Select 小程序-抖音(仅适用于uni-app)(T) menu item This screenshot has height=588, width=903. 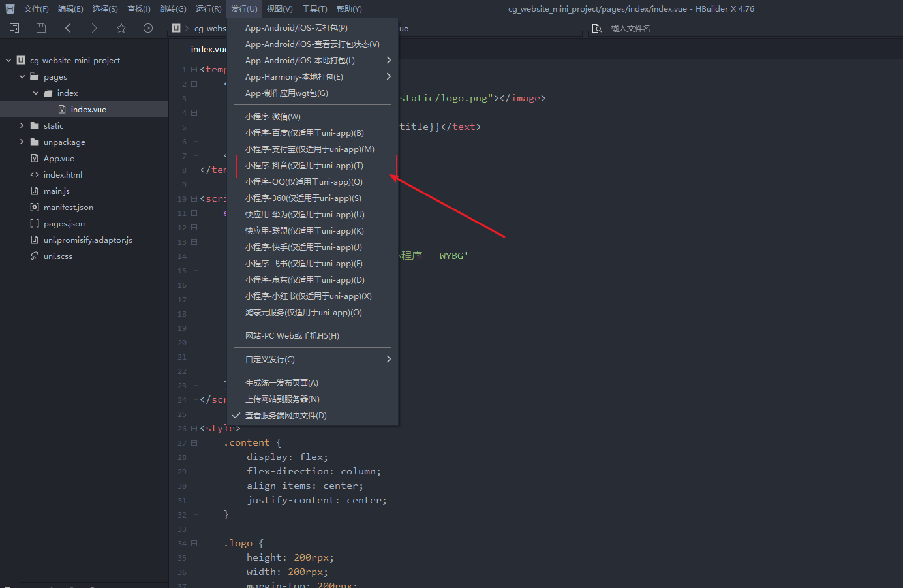tap(304, 166)
